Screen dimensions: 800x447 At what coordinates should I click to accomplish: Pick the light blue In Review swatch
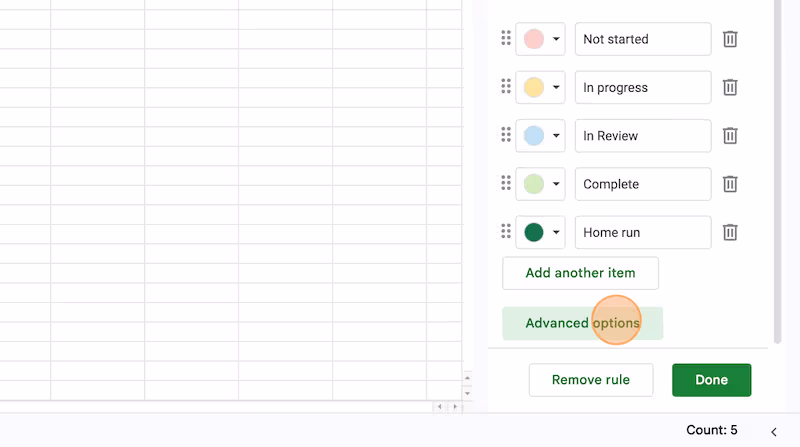click(534, 136)
